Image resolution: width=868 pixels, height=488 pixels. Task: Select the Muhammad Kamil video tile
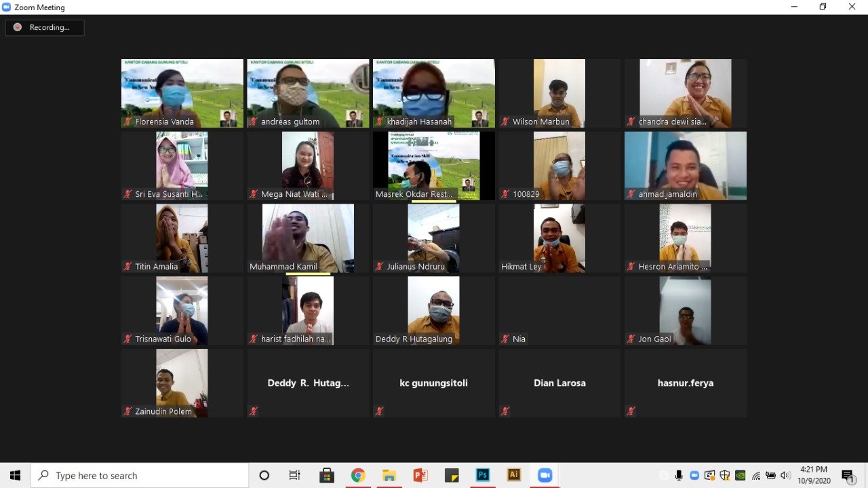click(x=308, y=238)
